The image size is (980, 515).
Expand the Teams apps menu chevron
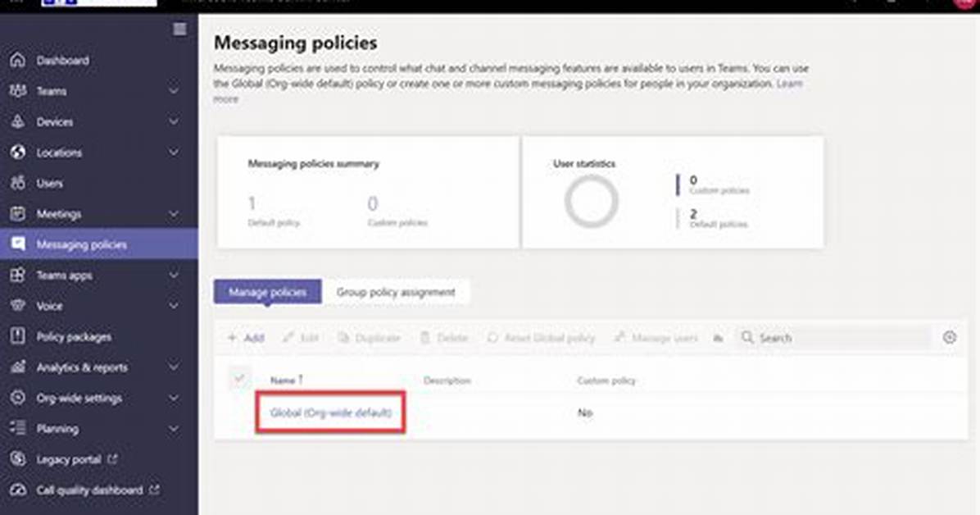[174, 275]
